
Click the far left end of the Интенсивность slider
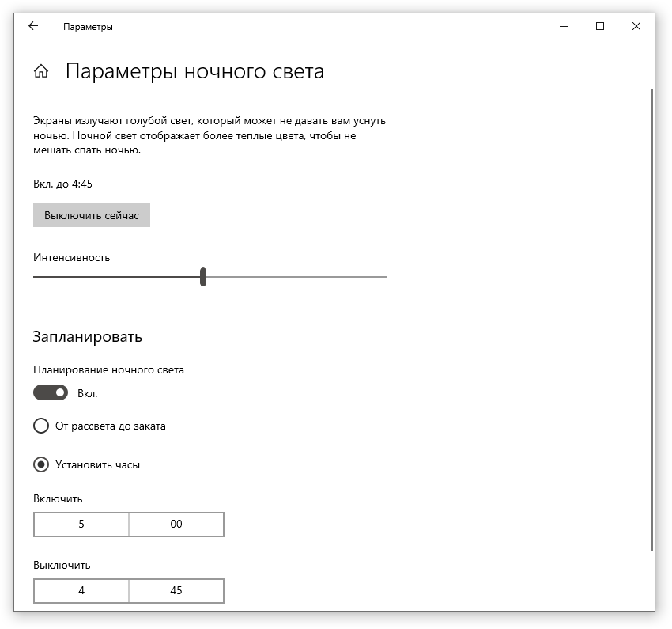click(x=36, y=277)
